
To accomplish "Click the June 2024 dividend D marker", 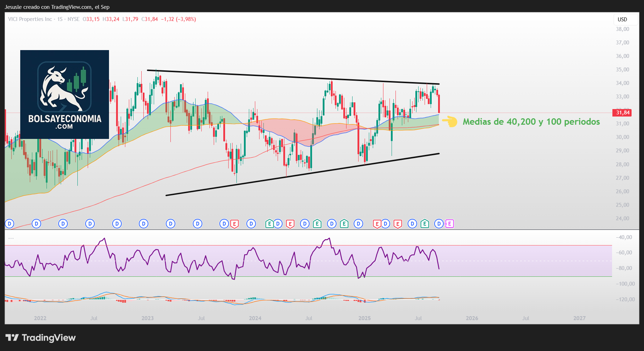I will (x=305, y=224).
